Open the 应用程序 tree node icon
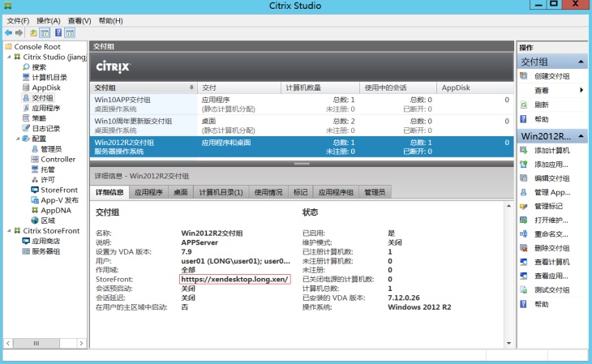 pos(26,108)
